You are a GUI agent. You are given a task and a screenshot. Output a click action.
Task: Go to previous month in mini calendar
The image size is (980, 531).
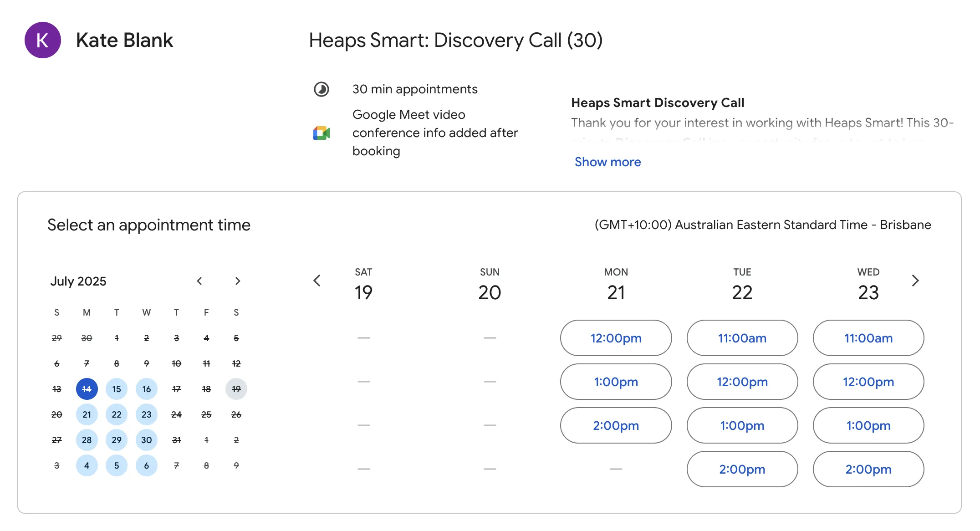pyautogui.click(x=199, y=281)
